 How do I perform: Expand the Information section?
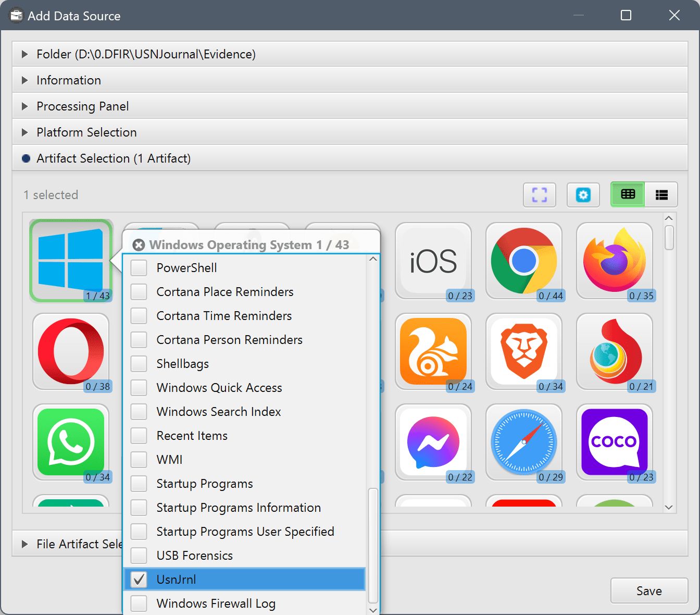click(350, 80)
